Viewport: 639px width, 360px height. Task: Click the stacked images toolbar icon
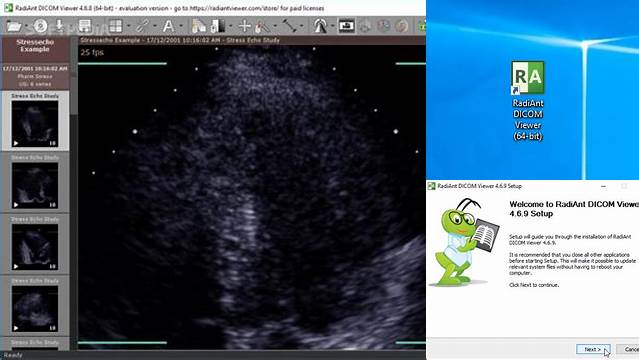[198, 26]
